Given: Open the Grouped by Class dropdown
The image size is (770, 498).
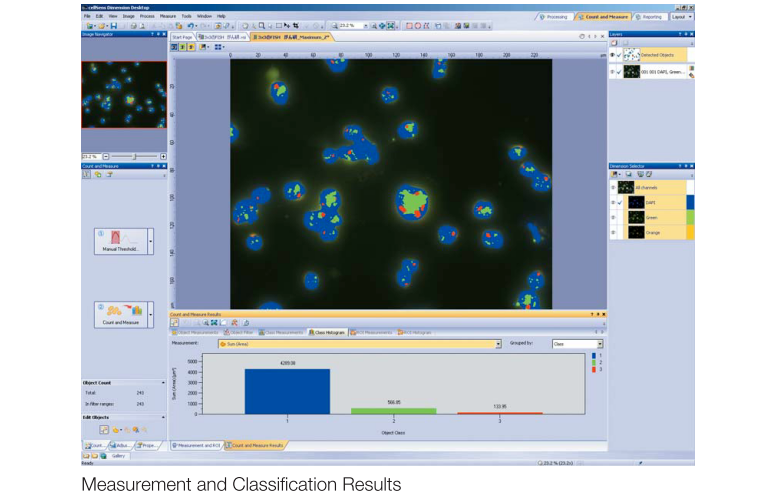Looking at the screenshot, I should (x=600, y=343).
